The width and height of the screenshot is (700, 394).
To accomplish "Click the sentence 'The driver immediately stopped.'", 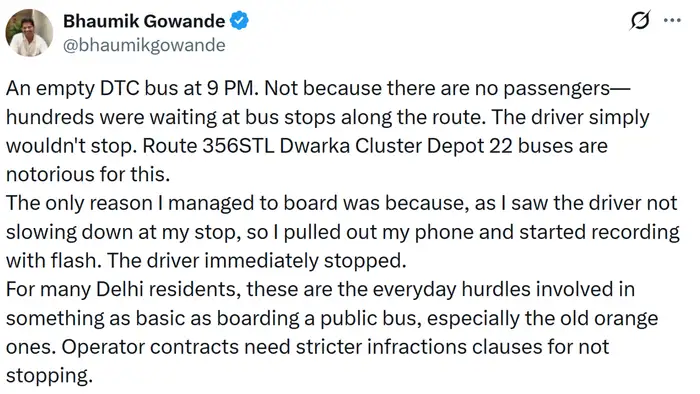I will point(257,261).
